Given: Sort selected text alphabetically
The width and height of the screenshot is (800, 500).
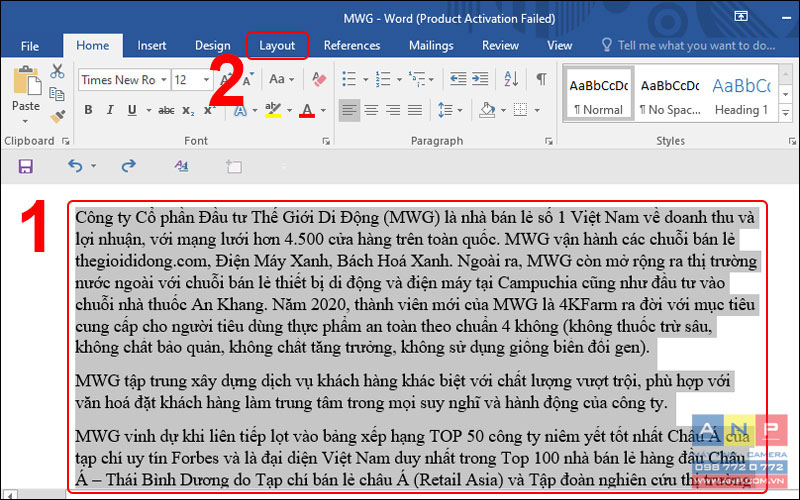Looking at the screenshot, I should tap(511, 79).
